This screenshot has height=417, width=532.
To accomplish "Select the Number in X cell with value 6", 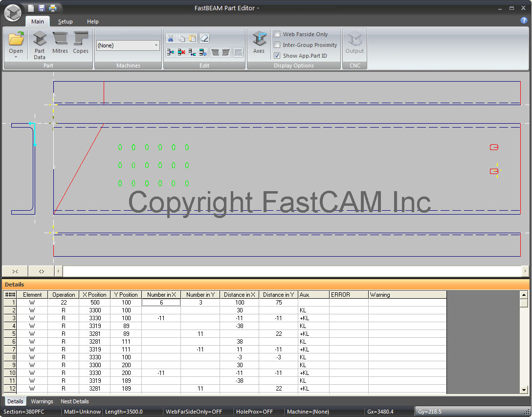I will [x=161, y=302].
